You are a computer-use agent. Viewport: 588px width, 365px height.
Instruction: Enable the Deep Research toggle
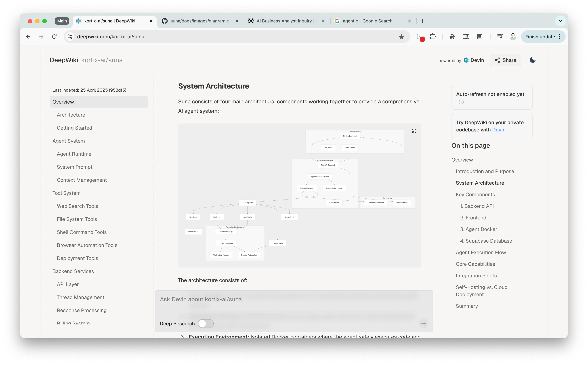pyautogui.click(x=206, y=324)
